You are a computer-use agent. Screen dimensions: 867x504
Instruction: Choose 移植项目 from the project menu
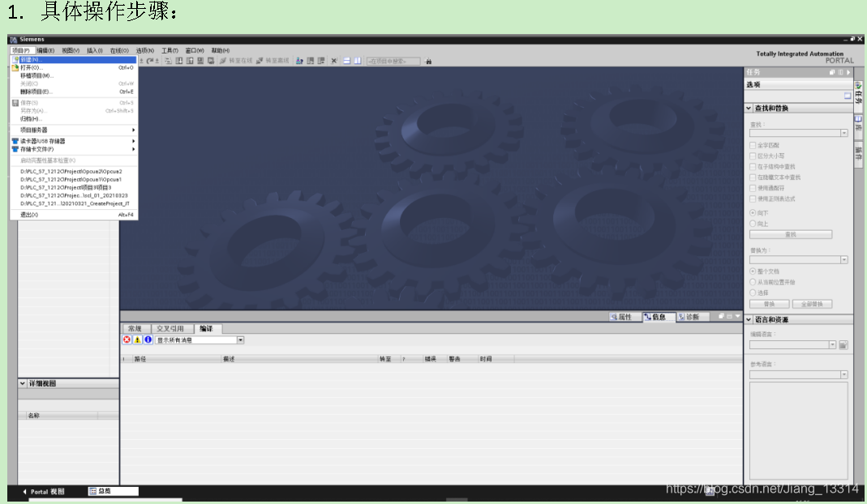point(74,75)
